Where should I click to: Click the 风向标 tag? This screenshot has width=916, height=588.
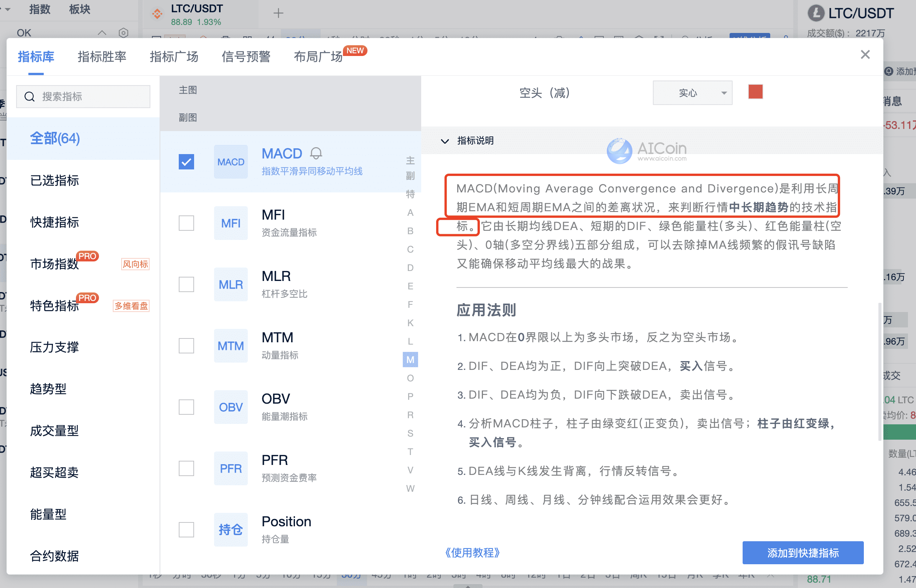tap(135, 264)
